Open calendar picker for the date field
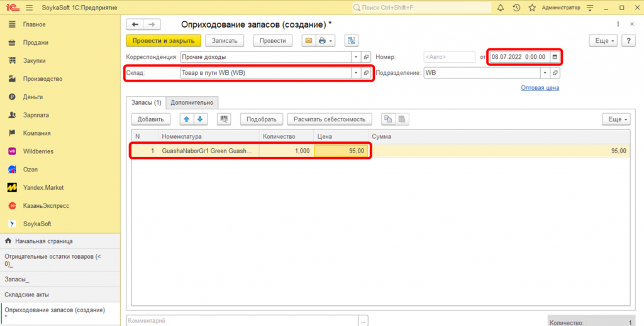Viewport: 644px width, 326px height. [x=555, y=57]
